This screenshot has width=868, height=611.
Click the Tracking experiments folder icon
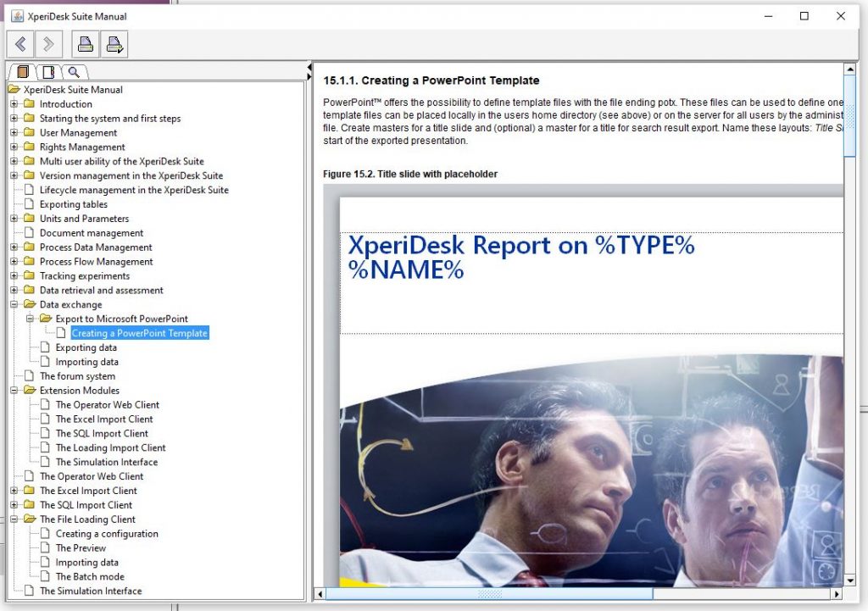pyautogui.click(x=30, y=275)
